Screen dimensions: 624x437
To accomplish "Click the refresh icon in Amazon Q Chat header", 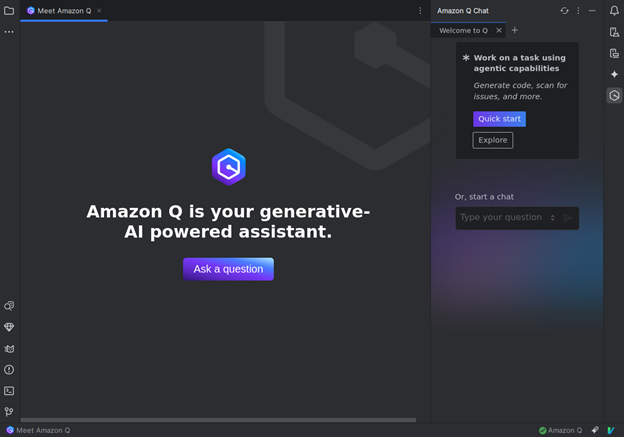I will tap(564, 11).
